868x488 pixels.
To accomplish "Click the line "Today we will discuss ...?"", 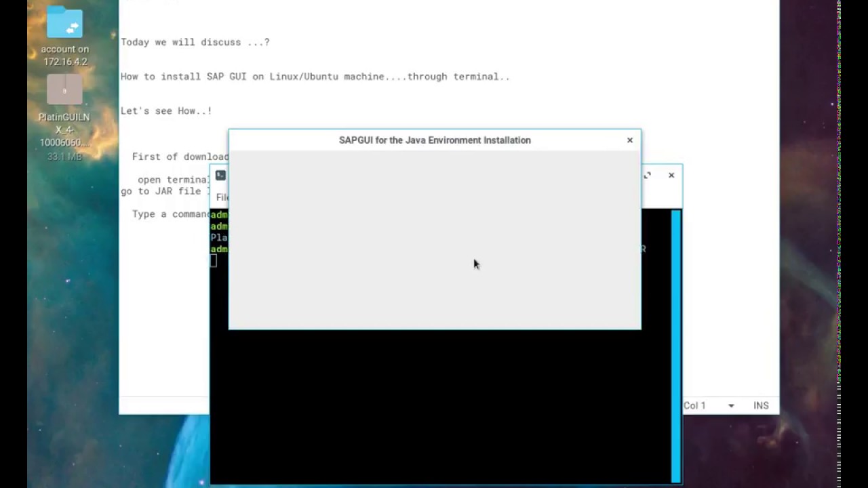I will (x=195, y=42).
